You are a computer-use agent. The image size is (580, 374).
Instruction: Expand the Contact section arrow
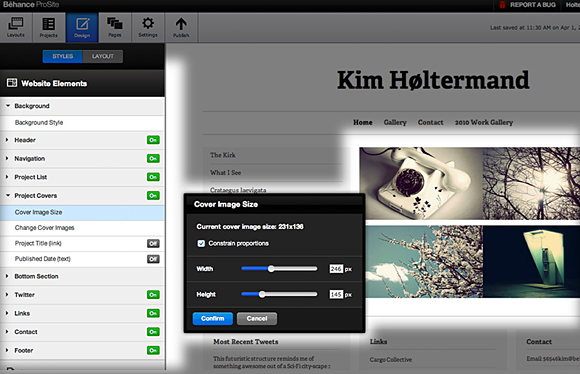7,331
